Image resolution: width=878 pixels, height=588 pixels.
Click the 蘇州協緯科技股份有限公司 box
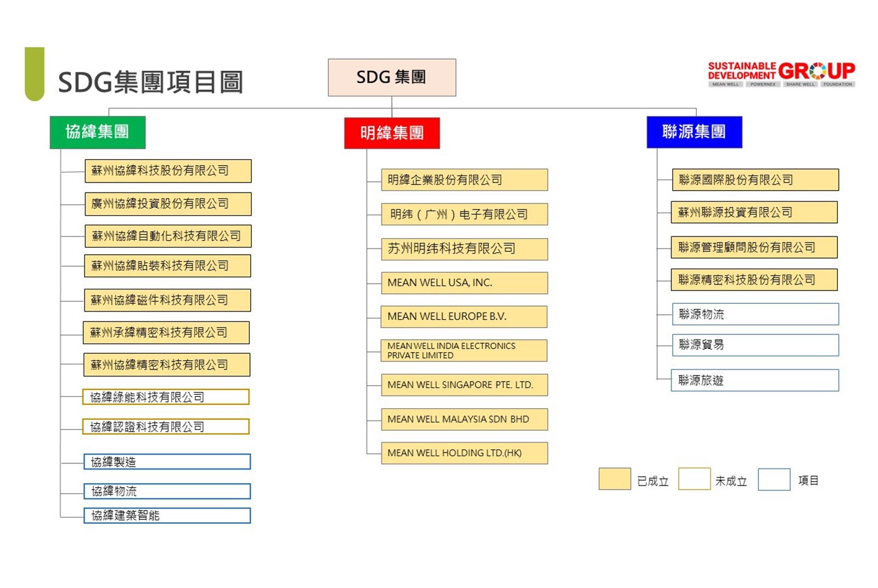[x=167, y=171]
